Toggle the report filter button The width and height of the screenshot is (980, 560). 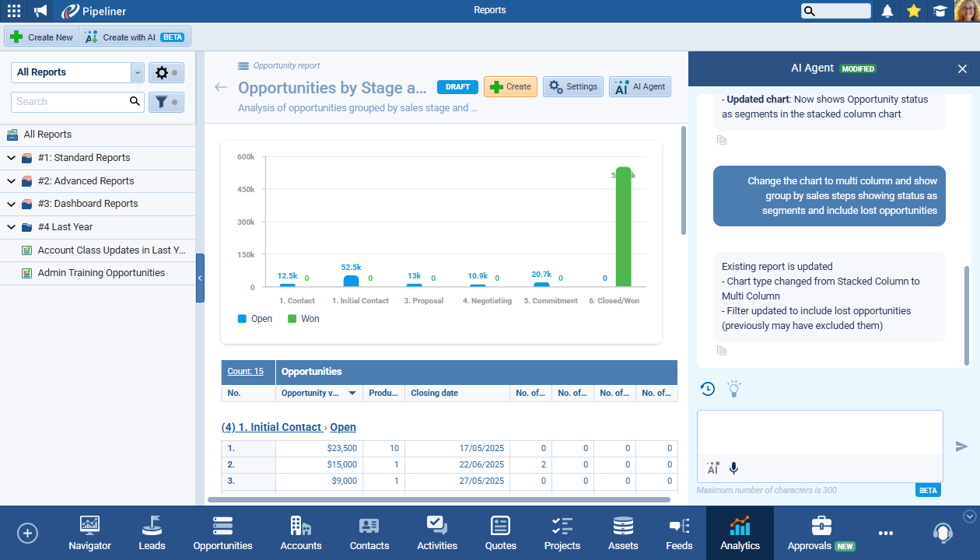(x=166, y=102)
